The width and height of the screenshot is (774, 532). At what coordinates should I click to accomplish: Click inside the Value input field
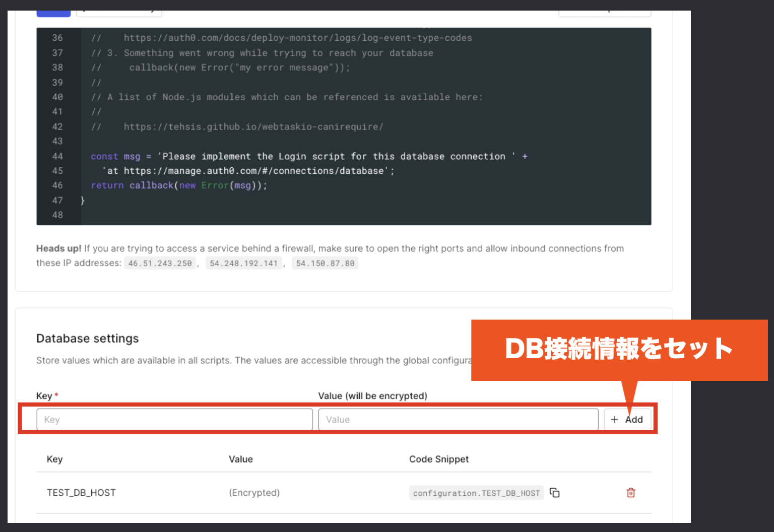(x=458, y=419)
